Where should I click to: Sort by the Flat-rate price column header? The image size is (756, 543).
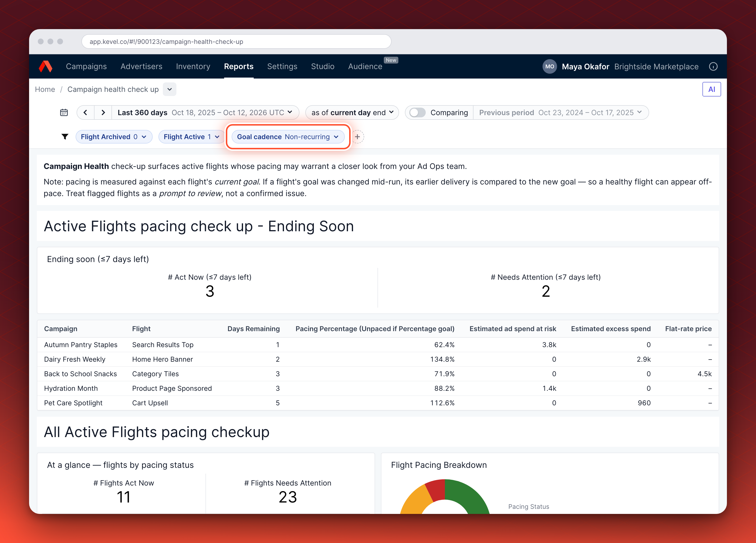(688, 329)
